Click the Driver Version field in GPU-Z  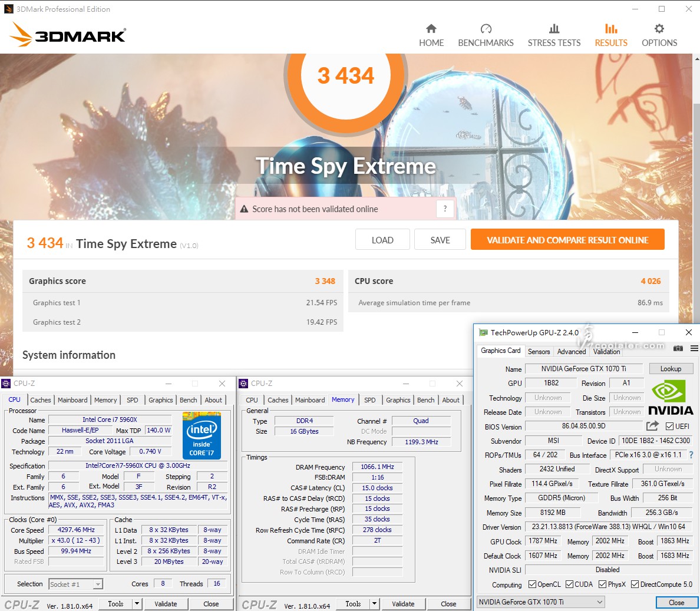(609, 527)
